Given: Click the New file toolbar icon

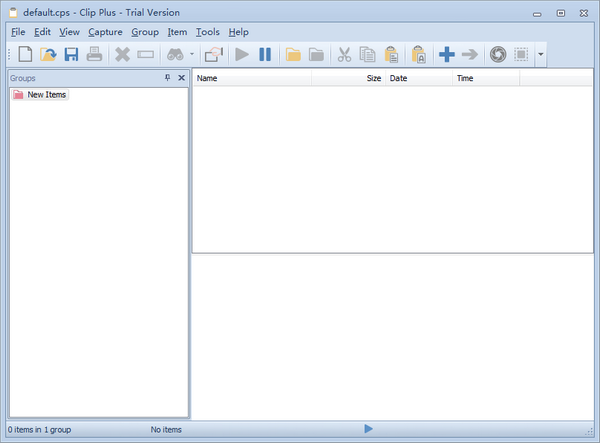Looking at the screenshot, I should click(26, 55).
